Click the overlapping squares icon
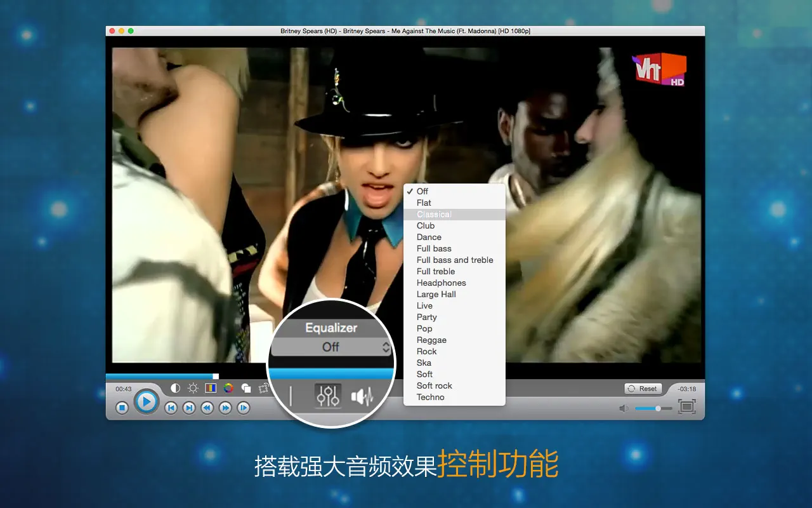This screenshot has height=508, width=812. 246,388
